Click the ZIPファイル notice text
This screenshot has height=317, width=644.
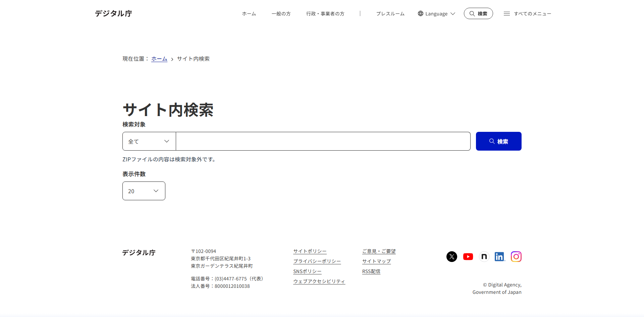point(170,159)
